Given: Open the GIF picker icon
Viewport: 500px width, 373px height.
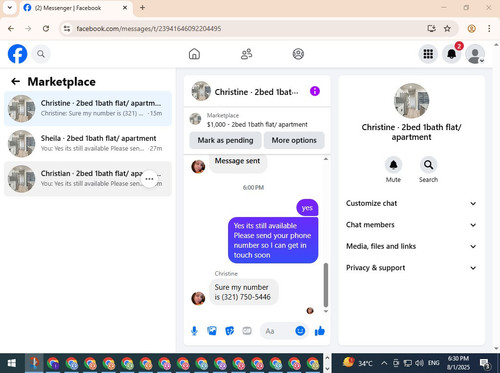Looking at the screenshot, I should (247, 331).
